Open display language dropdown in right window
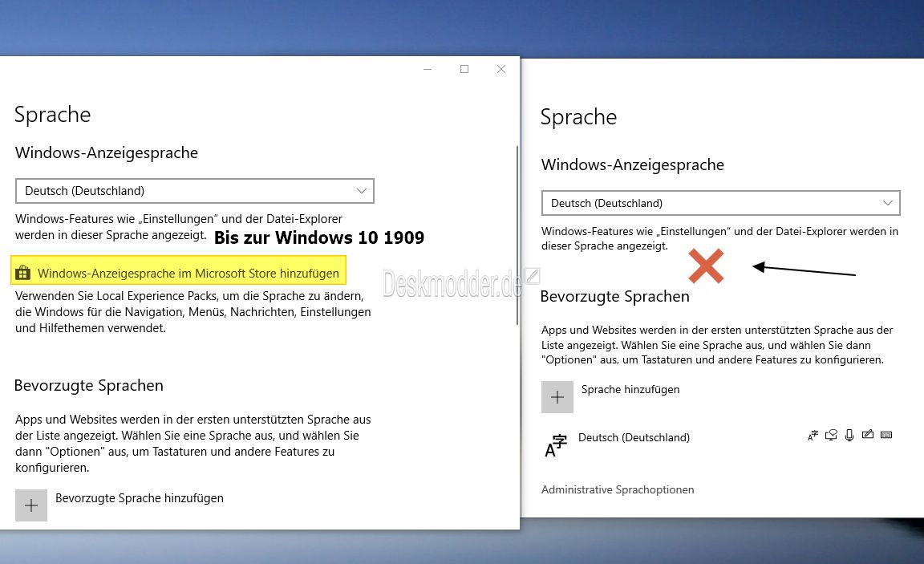 (x=721, y=203)
